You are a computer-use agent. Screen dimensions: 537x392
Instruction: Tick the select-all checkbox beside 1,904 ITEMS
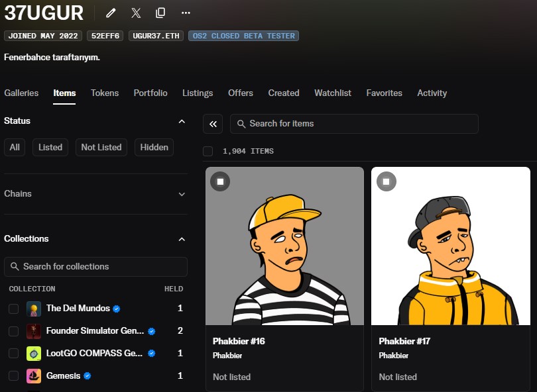[x=208, y=151]
